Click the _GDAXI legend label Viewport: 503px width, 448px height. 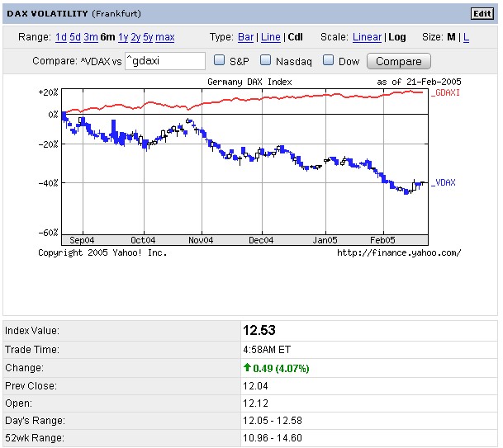[x=445, y=92]
